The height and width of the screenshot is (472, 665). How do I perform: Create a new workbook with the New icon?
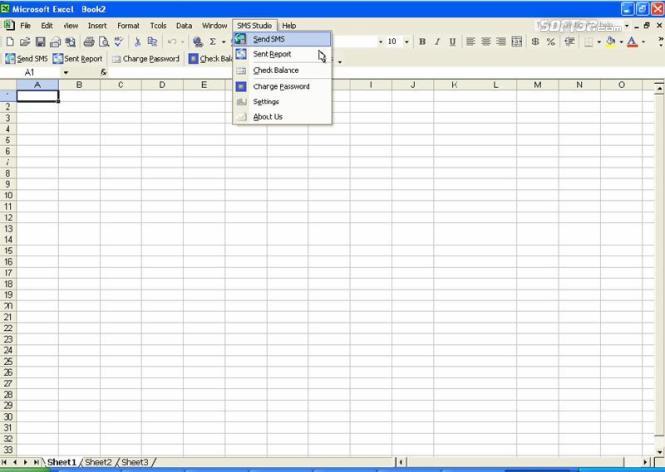[x=10, y=42]
